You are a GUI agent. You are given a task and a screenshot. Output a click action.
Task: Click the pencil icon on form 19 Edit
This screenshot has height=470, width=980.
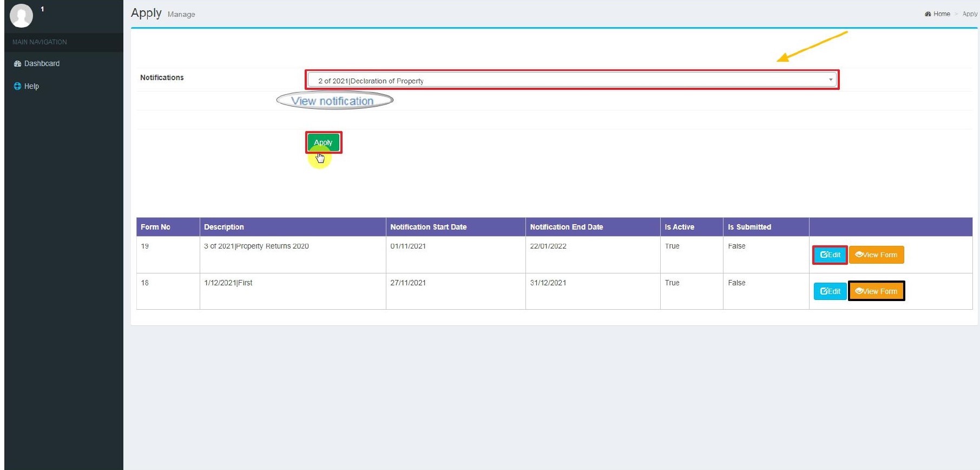pos(824,254)
